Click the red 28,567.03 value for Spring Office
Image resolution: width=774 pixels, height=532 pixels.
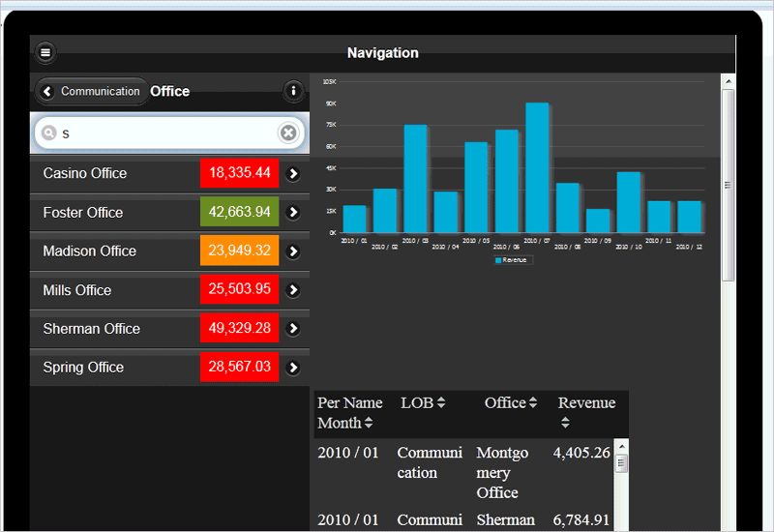(x=239, y=367)
